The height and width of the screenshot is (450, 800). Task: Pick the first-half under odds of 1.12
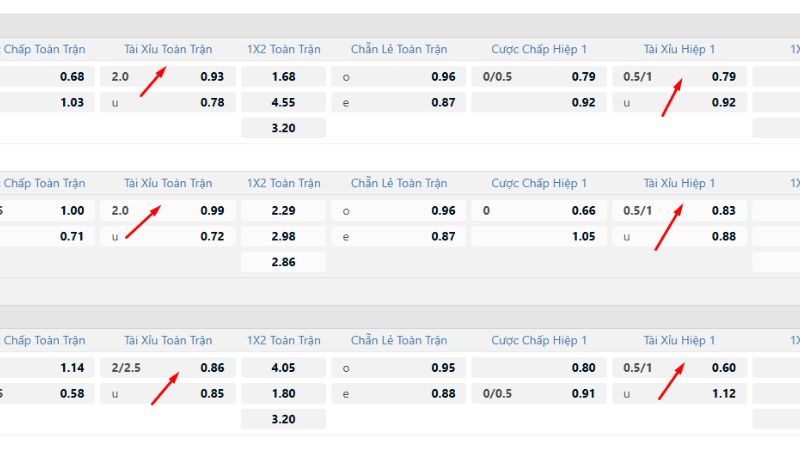723,394
